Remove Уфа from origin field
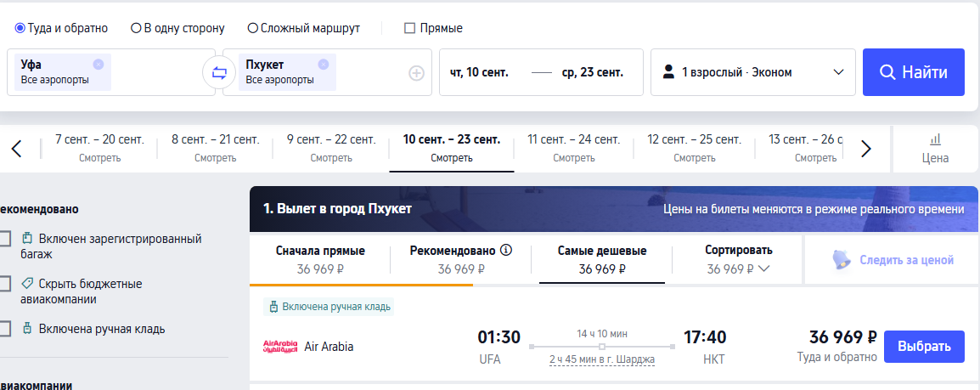980x390 pixels. 98,65
